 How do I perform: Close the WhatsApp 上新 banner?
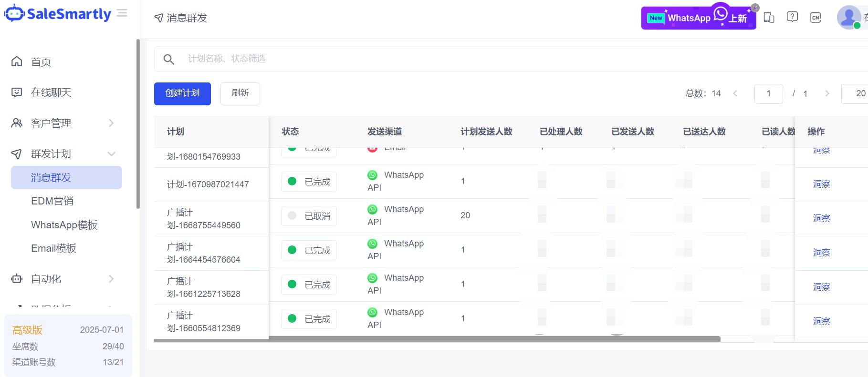point(755,8)
